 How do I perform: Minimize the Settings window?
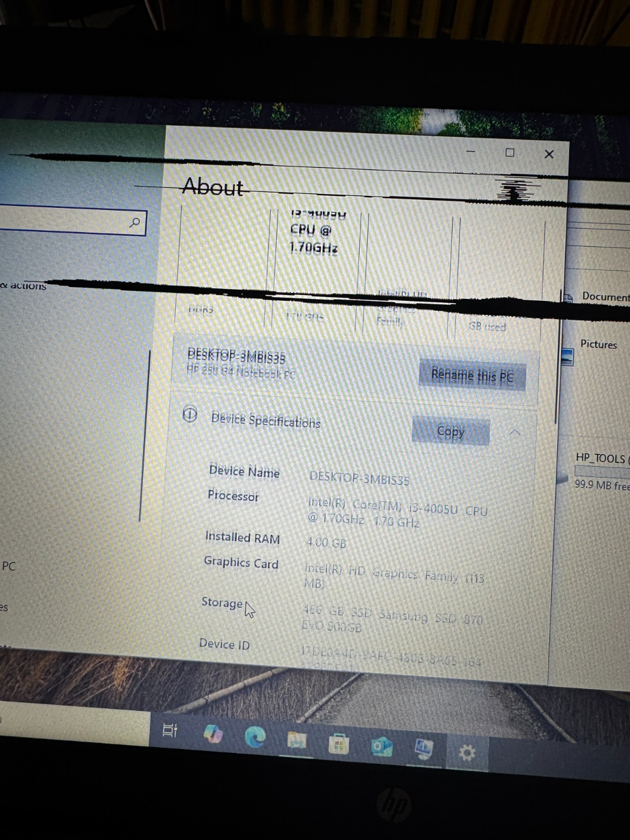471,152
